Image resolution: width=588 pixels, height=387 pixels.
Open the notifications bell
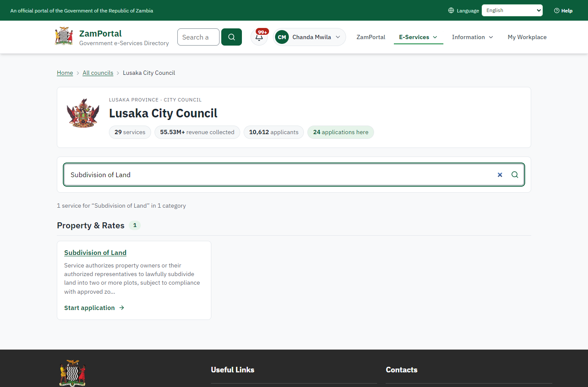(x=259, y=37)
